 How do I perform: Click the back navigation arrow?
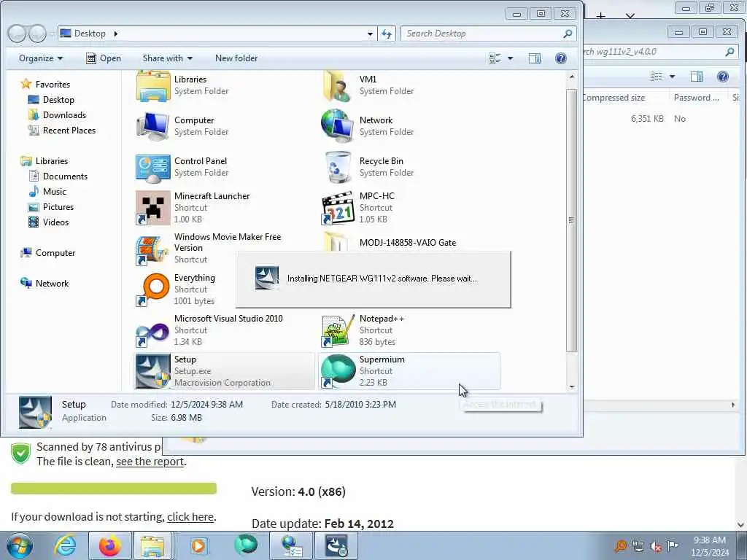coord(18,34)
